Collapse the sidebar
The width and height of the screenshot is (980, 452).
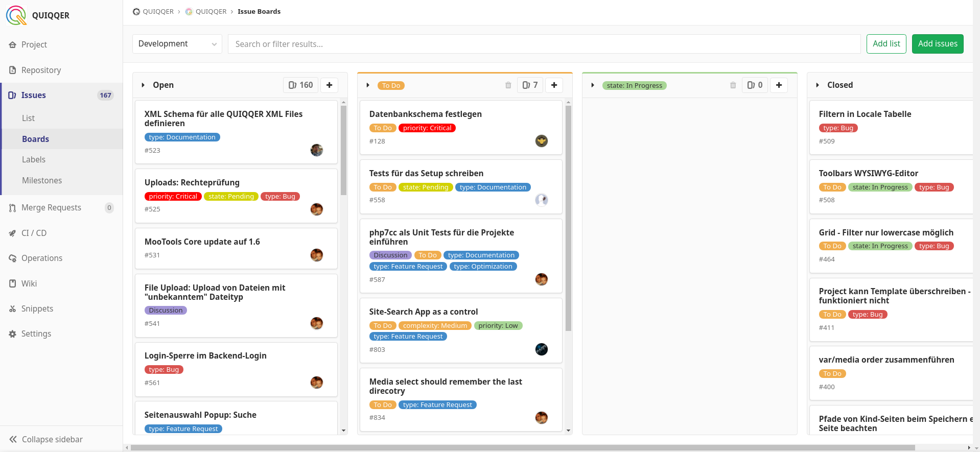tap(46, 439)
